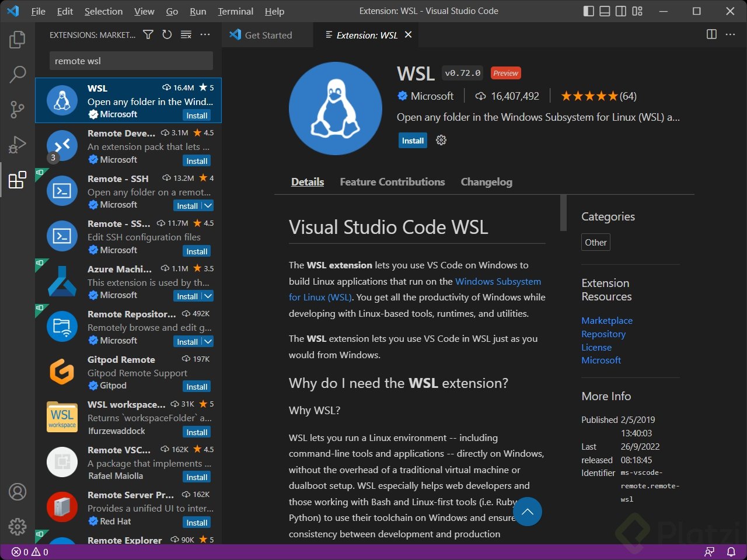The image size is (747, 560).
Task: Open the Edit menu
Action: click(x=65, y=11)
